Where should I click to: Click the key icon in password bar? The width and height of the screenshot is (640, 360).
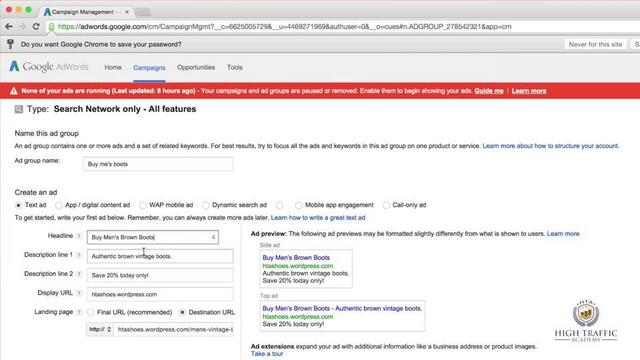point(11,44)
